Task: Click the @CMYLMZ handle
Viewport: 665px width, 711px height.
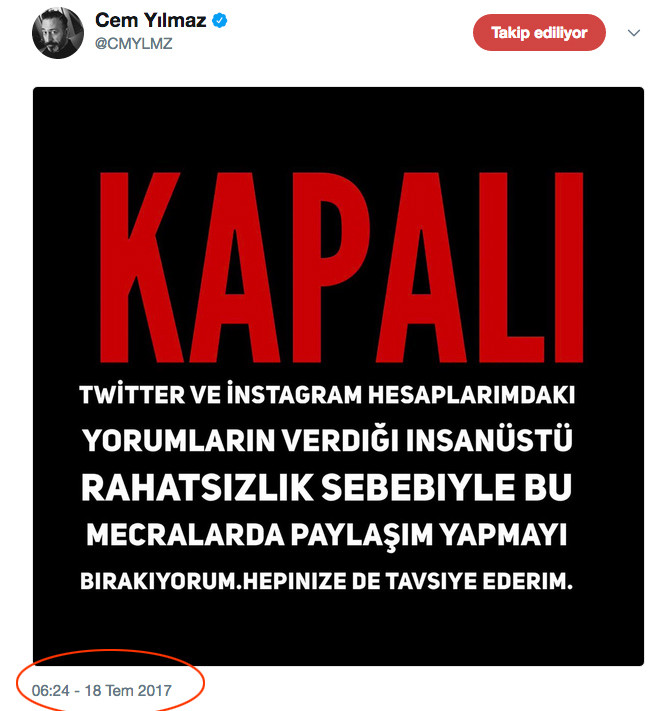Action: point(129,44)
